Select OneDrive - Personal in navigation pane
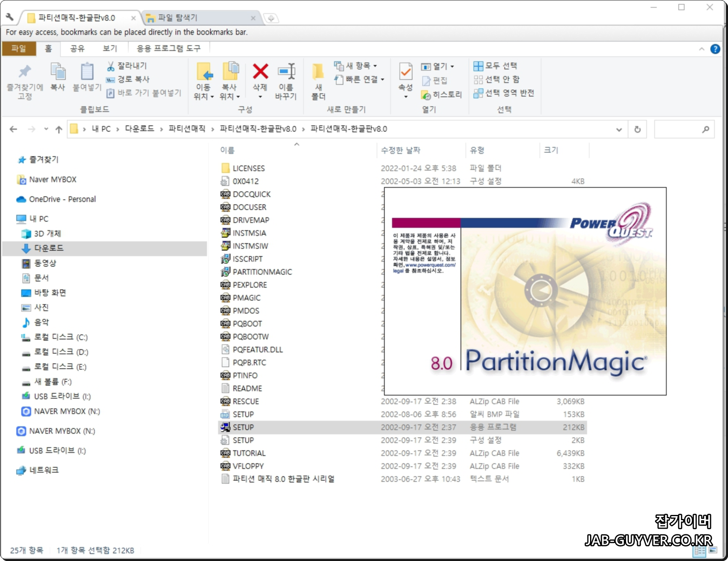The height and width of the screenshot is (561, 728). tap(56, 199)
